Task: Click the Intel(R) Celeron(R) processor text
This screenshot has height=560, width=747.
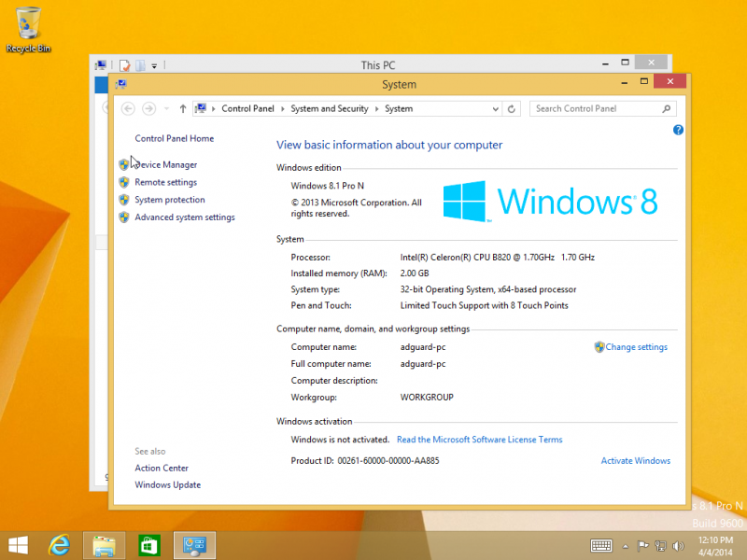Action: coord(498,258)
